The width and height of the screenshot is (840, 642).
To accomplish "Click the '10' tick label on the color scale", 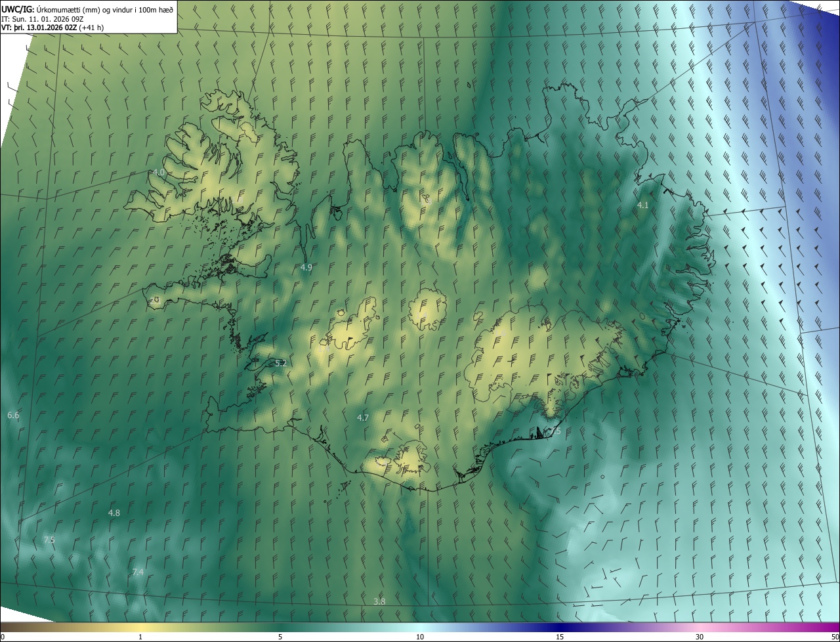I will pyautogui.click(x=420, y=637).
